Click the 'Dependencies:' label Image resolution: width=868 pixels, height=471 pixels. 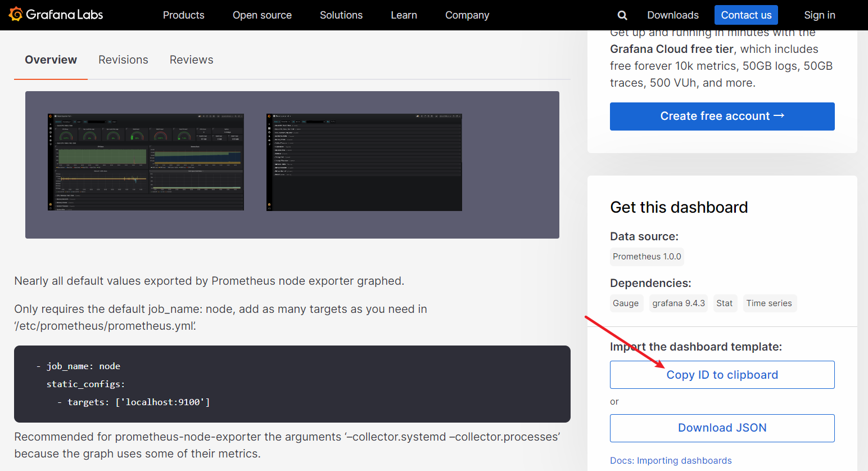(x=650, y=283)
